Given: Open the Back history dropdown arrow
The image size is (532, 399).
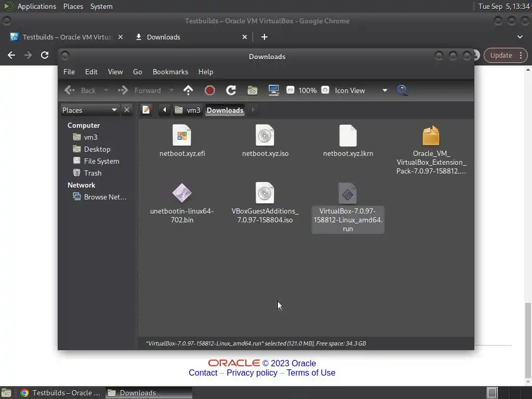Looking at the screenshot, I should [x=106, y=90].
